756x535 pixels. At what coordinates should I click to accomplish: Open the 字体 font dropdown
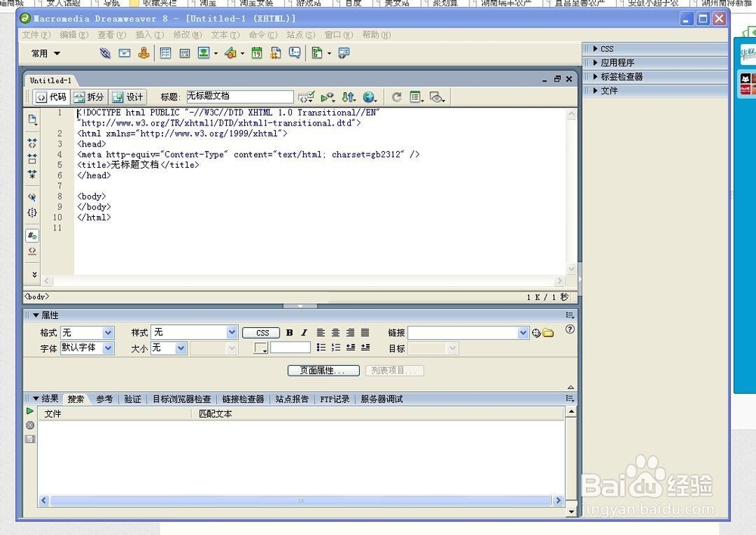point(108,348)
